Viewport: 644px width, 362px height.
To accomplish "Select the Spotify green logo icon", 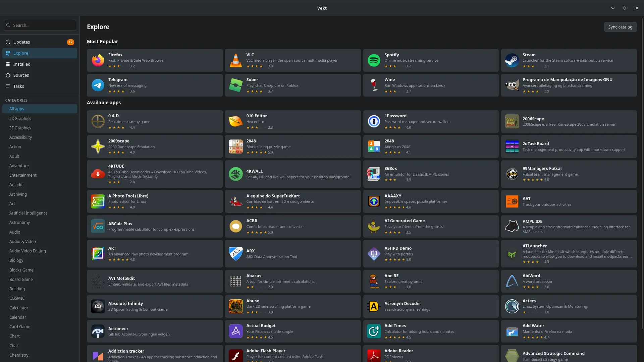I will tap(374, 60).
